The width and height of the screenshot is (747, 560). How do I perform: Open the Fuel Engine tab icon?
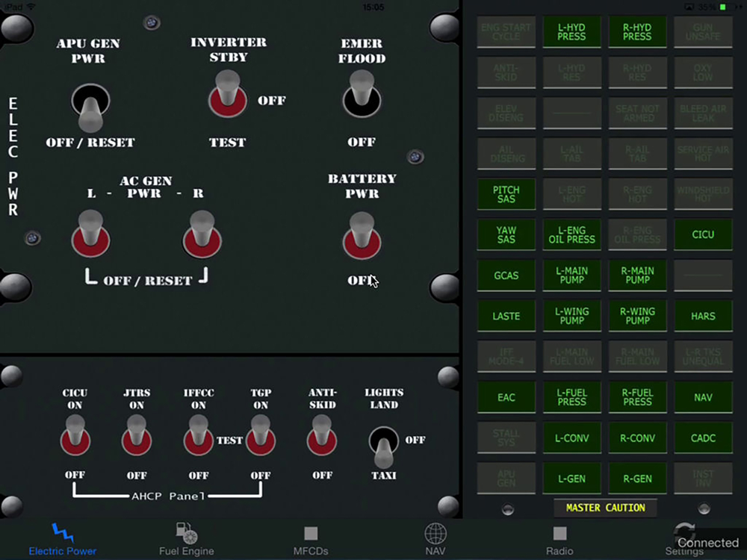[x=186, y=533]
